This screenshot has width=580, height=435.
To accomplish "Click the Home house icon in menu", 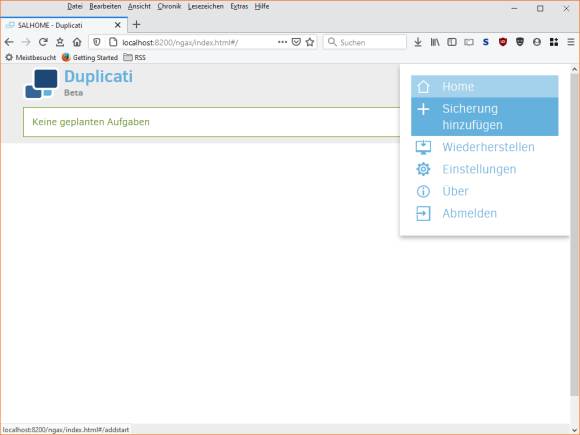I will [x=423, y=87].
